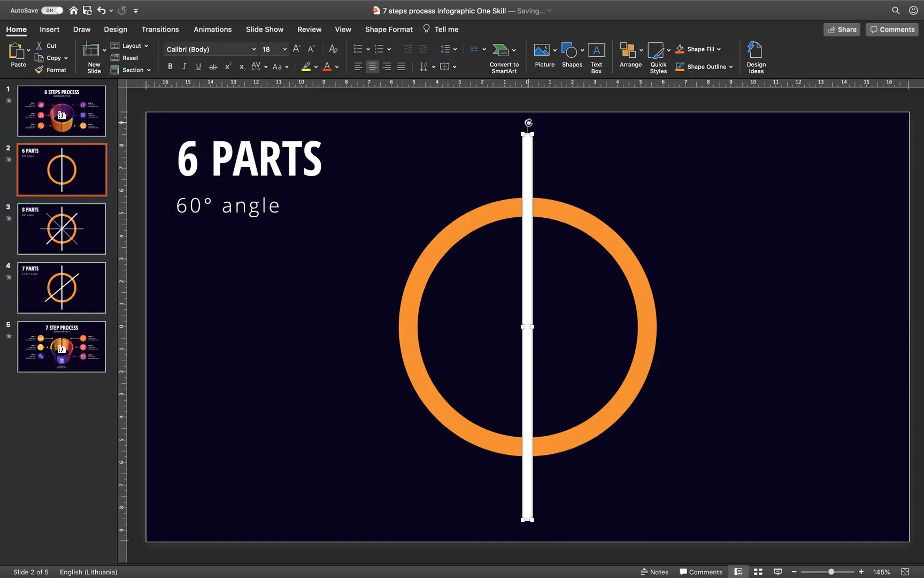
Task: Expand the font size dropdown
Action: pos(284,49)
